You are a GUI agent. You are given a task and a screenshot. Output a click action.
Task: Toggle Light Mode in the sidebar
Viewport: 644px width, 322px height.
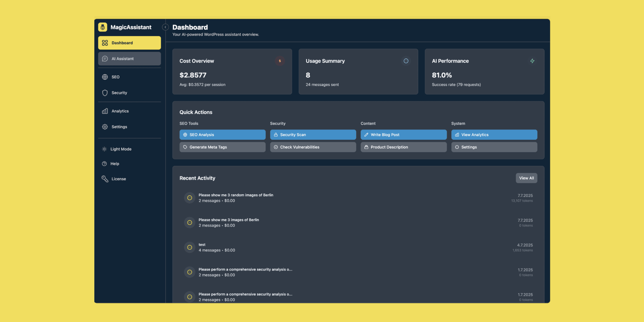pyautogui.click(x=121, y=149)
